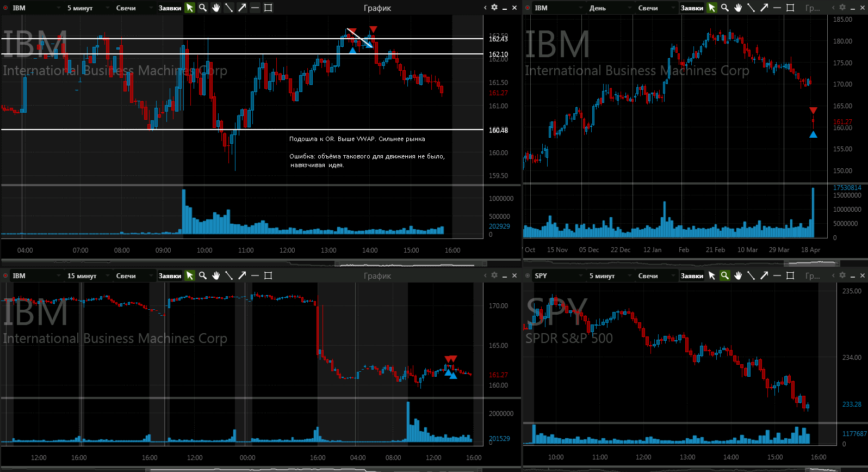This screenshot has height=472, width=868.
Task: Toggle Заявки orders display in IBM 5-minute chart
Action: [170, 8]
